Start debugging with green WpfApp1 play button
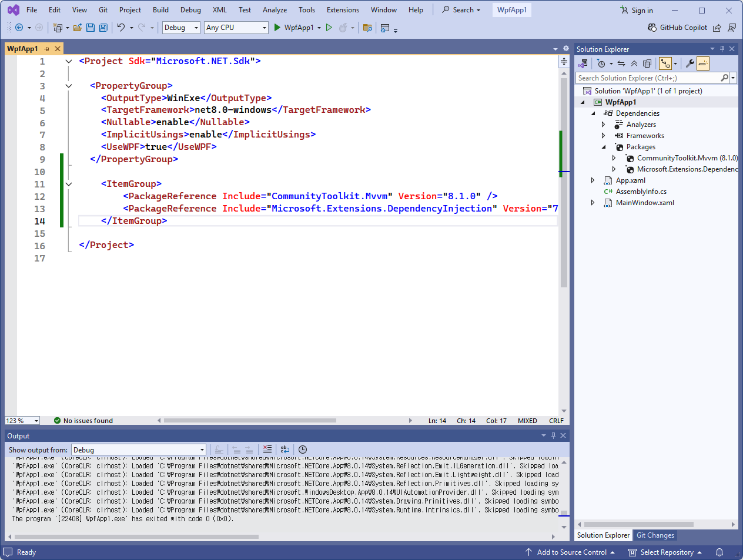Image resolution: width=743 pixels, height=560 pixels. coord(294,28)
